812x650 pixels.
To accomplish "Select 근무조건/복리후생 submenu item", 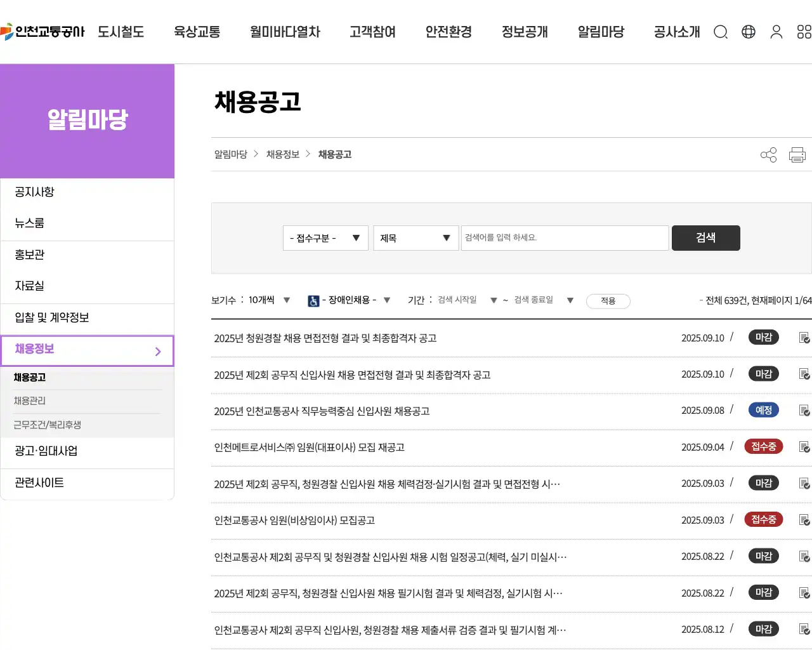I will click(48, 425).
